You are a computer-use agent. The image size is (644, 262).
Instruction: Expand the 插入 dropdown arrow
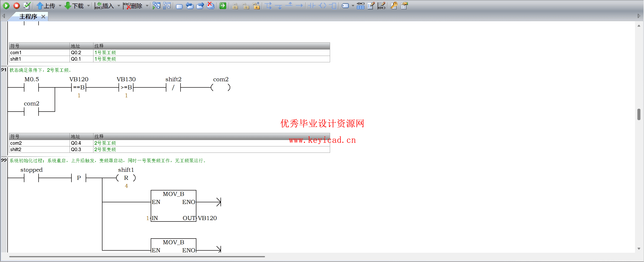119,5
